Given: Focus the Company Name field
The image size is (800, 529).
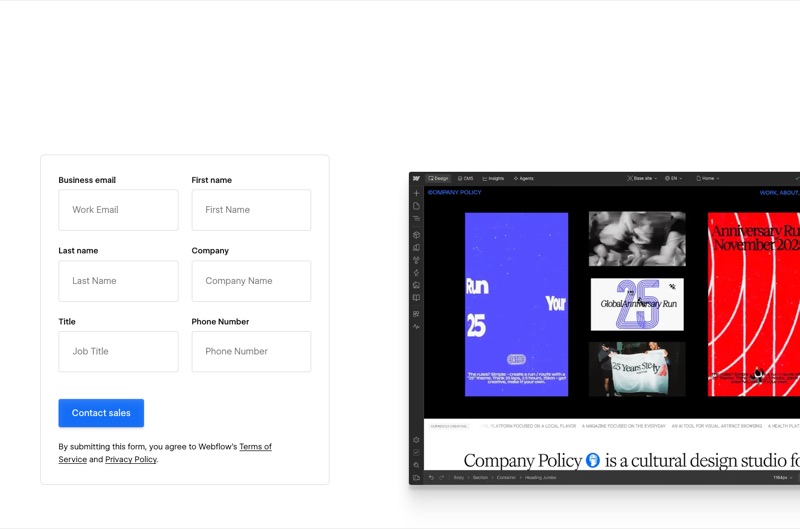Looking at the screenshot, I should (251, 281).
